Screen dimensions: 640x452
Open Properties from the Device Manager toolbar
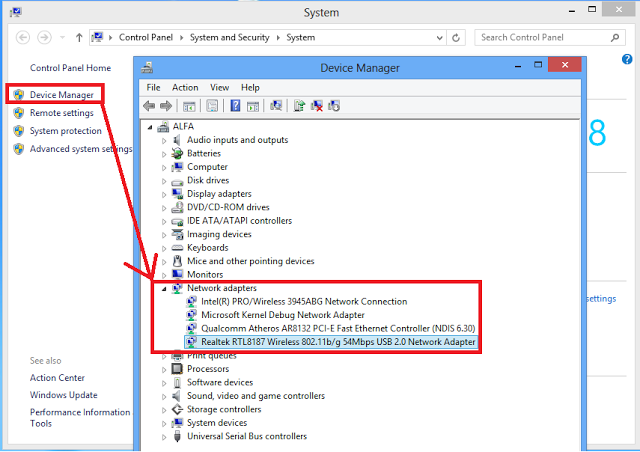pos(212,106)
